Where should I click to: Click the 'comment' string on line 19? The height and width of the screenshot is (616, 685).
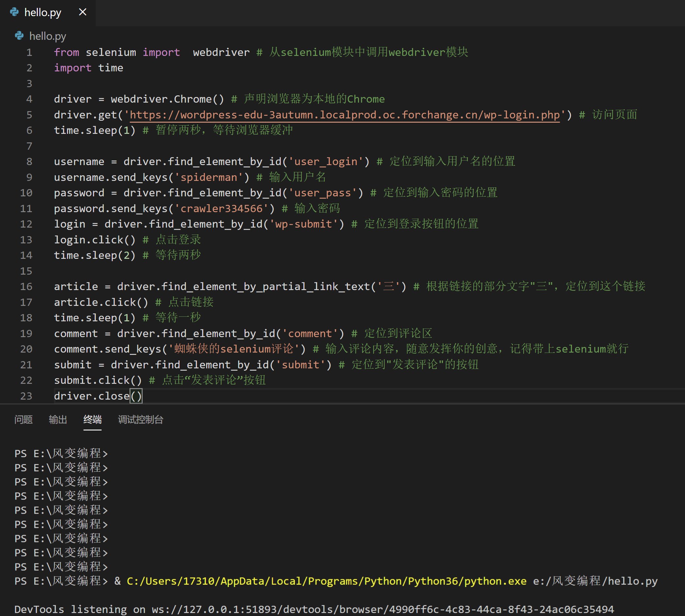coord(310,333)
